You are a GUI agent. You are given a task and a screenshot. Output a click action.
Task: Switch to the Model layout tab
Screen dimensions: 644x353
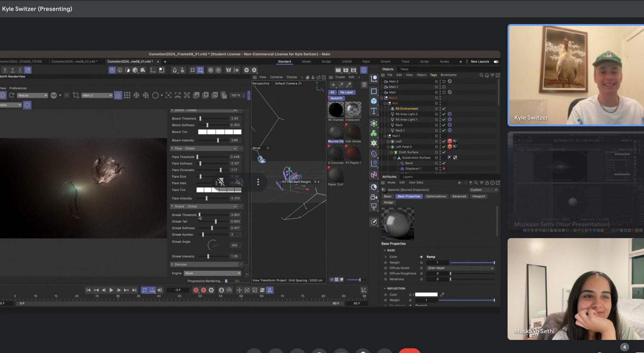click(306, 62)
